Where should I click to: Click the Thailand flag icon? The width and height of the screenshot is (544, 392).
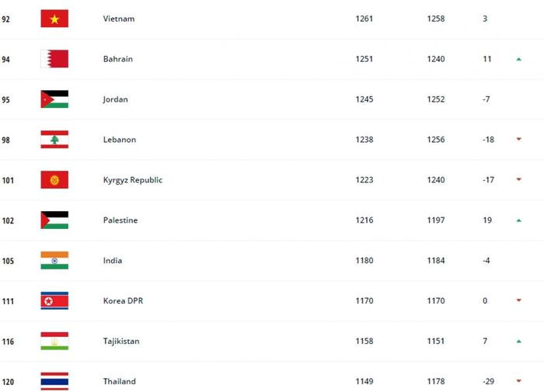[54, 381]
